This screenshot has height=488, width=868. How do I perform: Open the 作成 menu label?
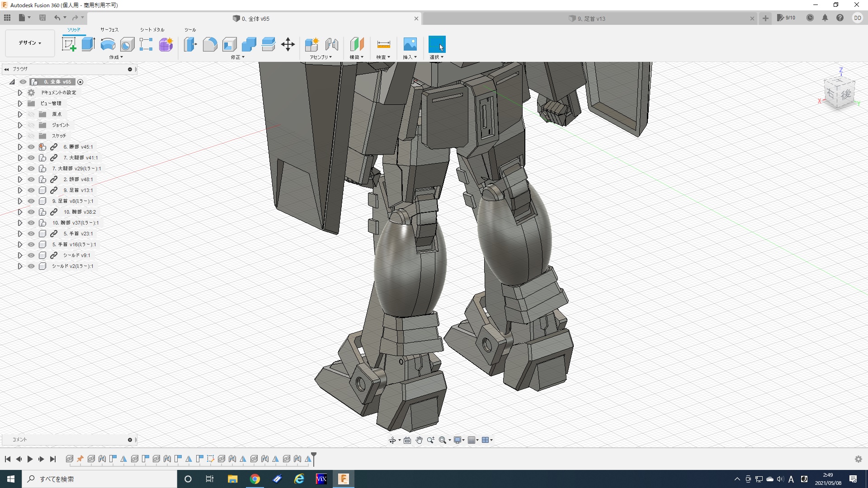[x=116, y=57]
